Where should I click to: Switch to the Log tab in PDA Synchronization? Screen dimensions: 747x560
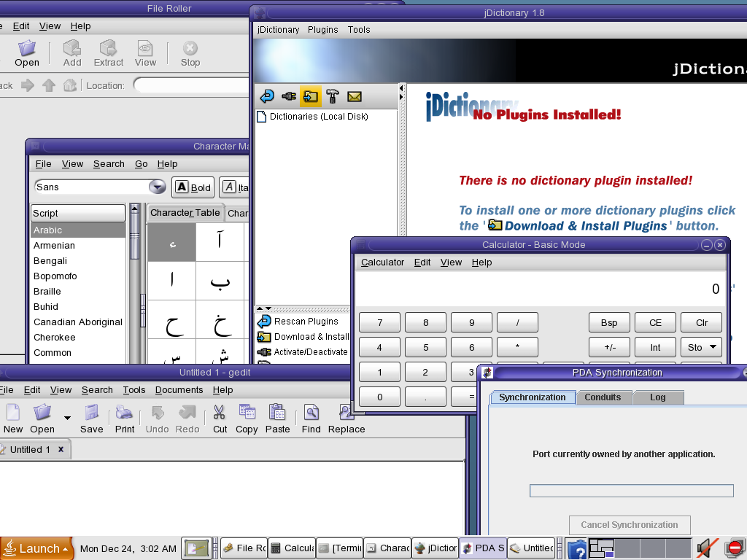click(657, 397)
